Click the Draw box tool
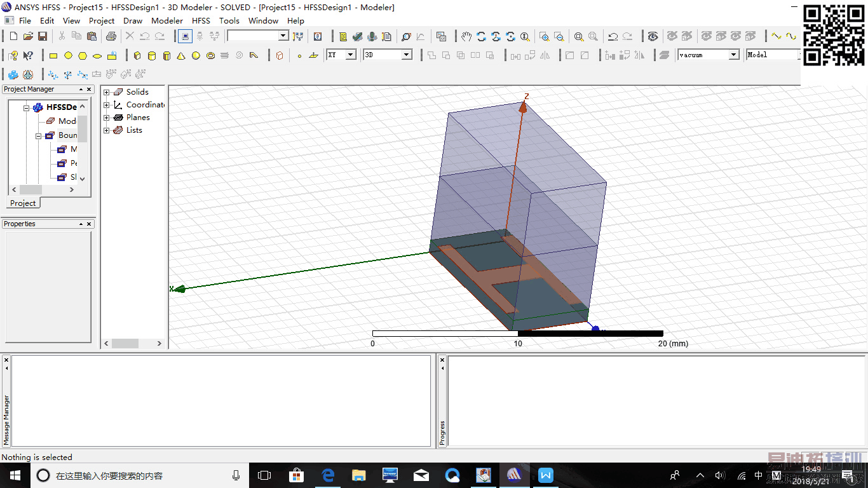 pyautogui.click(x=137, y=56)
